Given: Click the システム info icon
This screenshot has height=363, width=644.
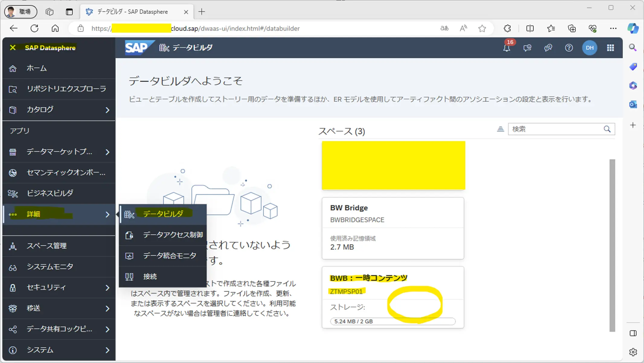Looking at the screenshot, I should pyautogui.click(x=13, y=350).
